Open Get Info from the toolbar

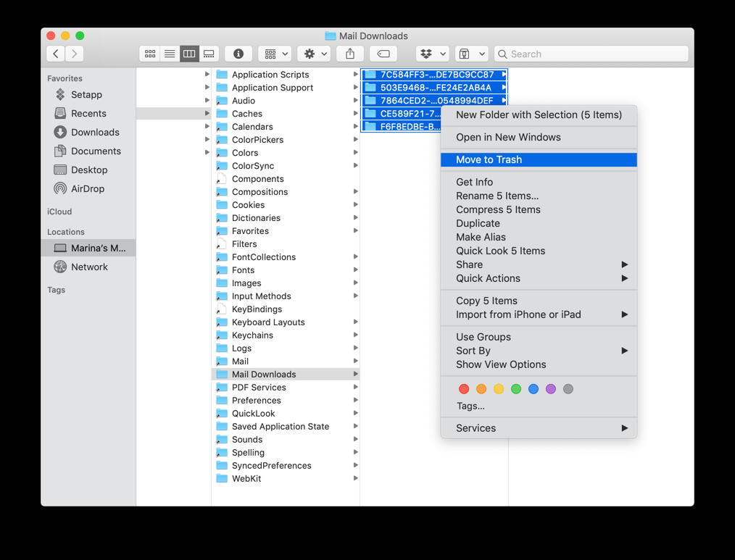pyautogui.click(x=238, y=53)
